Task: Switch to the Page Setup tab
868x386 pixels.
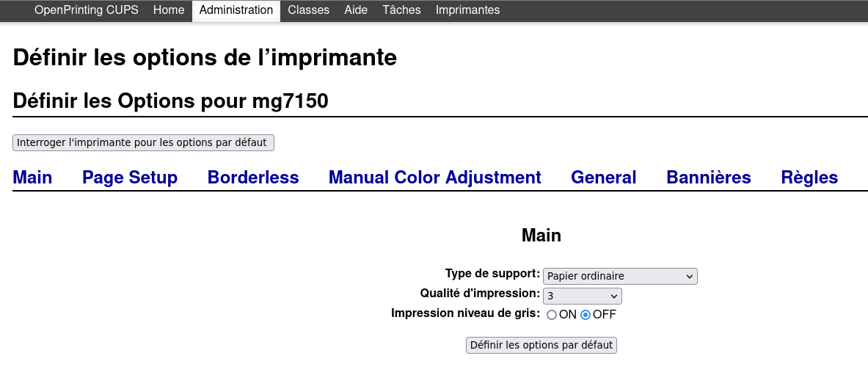Action: pyautogui.click(x=130, y=178)
